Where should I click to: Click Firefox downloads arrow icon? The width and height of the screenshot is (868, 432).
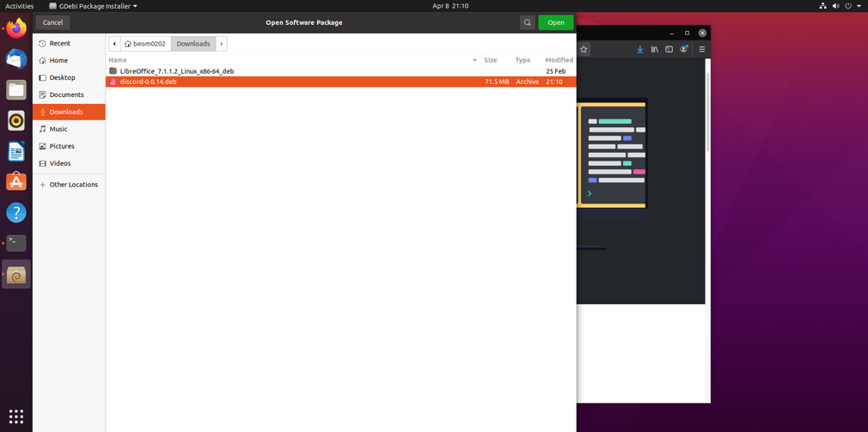639,50
